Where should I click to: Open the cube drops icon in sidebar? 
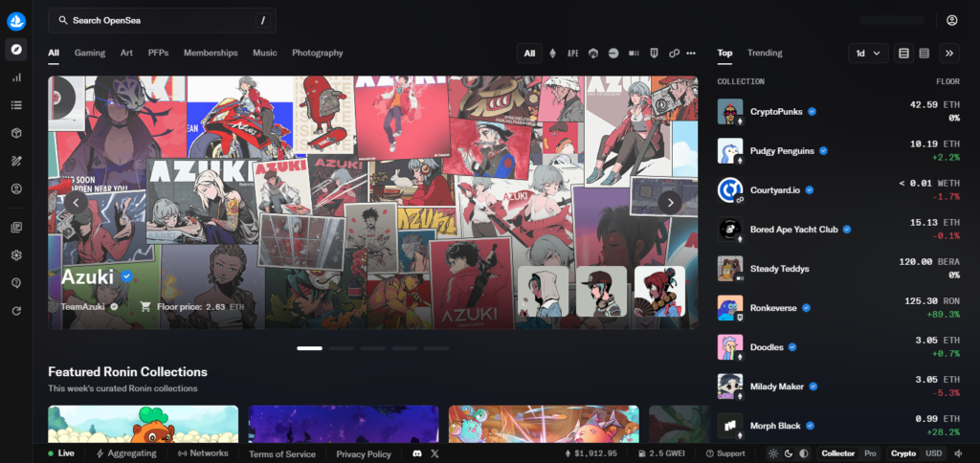(x=16, y=133)
